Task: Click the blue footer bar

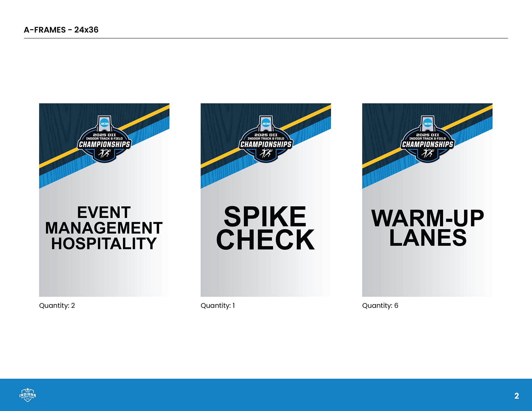Action: coord(266,395)
